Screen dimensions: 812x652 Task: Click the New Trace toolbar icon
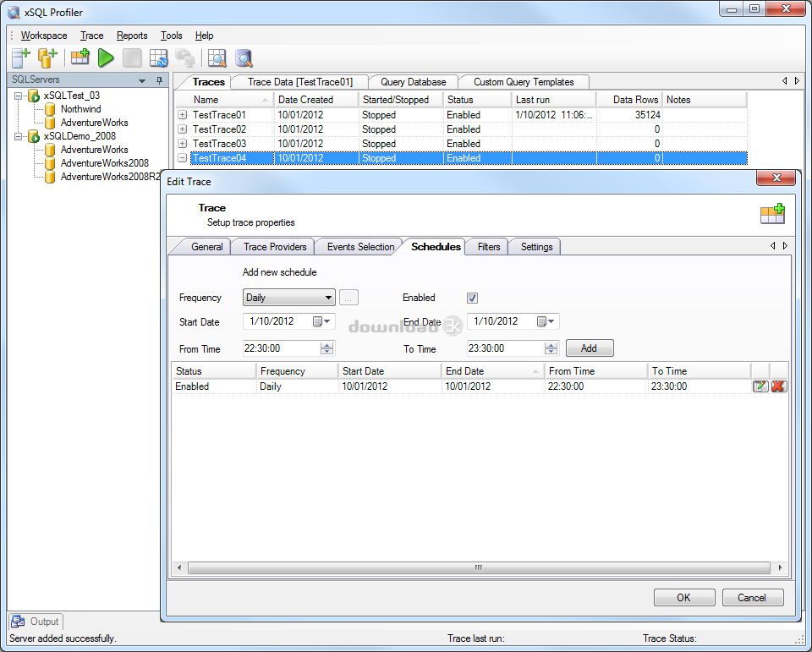click(80, 57)
